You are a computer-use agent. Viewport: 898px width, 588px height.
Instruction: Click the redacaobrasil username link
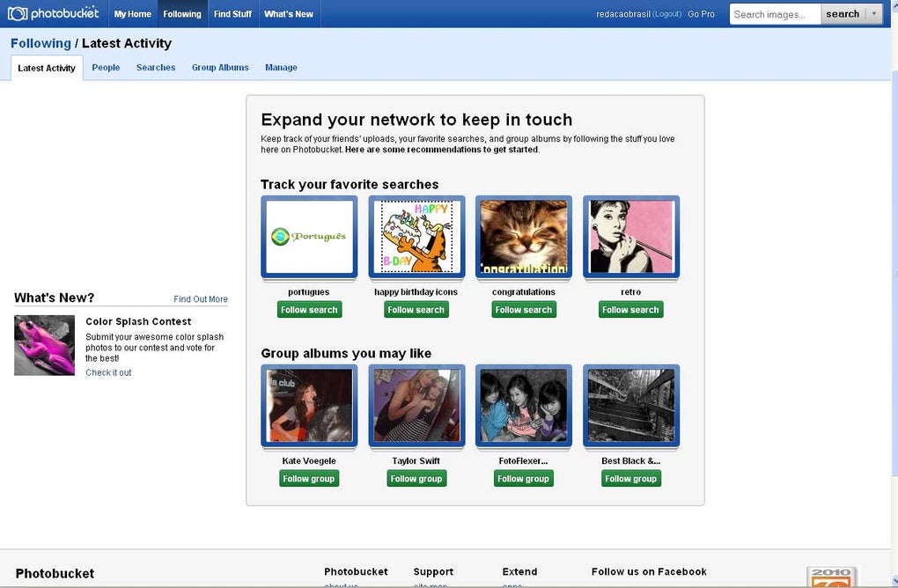tap(622, 14)
